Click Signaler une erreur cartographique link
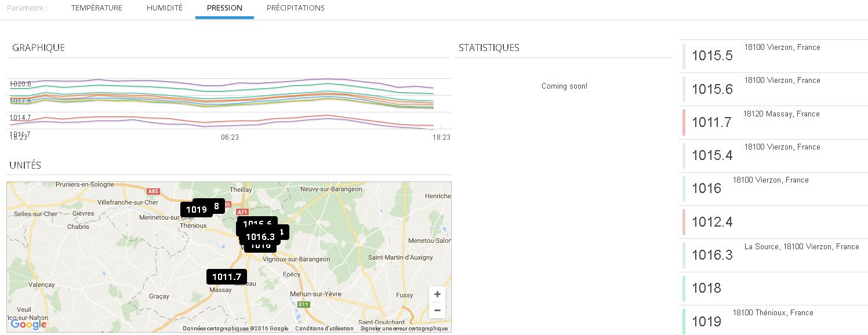The width and height of the screenshot is (868, 335). [x=404, y=329]
